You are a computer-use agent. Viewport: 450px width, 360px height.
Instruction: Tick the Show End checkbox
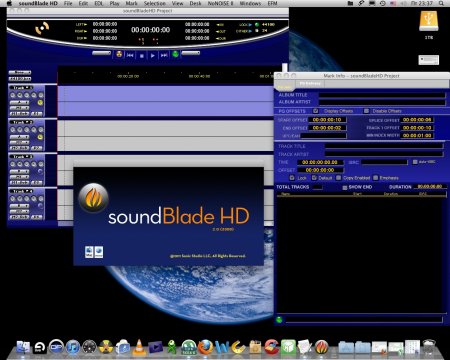coord(345,187)
